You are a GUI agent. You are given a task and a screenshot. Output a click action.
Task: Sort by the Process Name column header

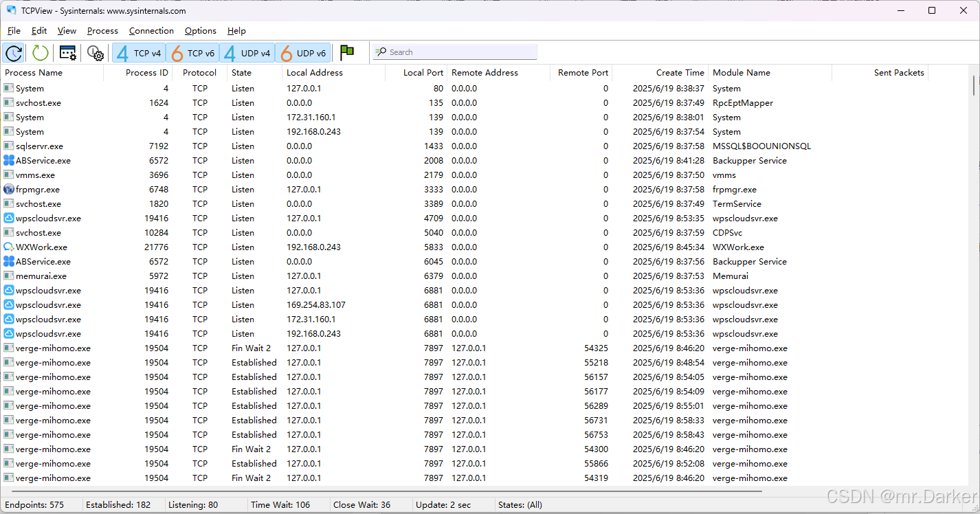33,72
